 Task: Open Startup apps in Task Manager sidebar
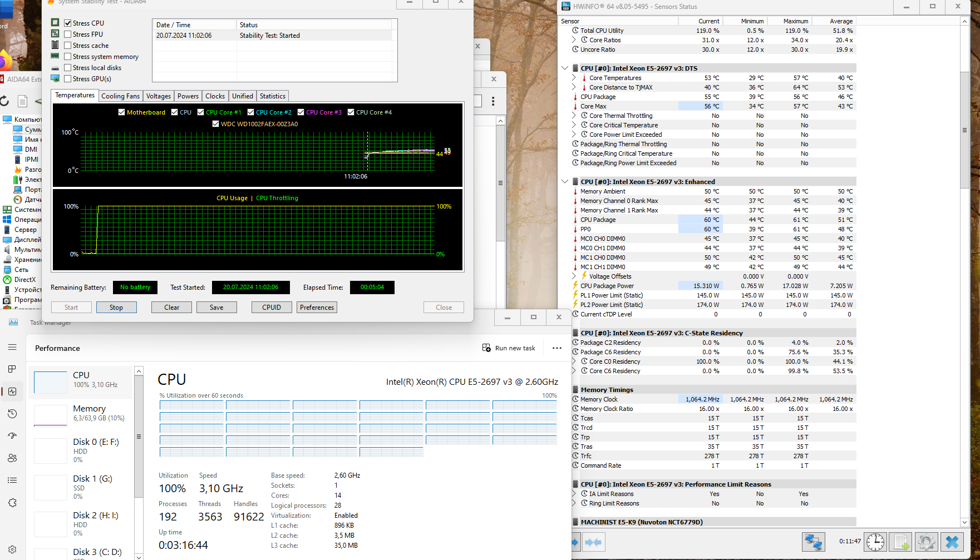pyautogui.click(x=12, y=436)
